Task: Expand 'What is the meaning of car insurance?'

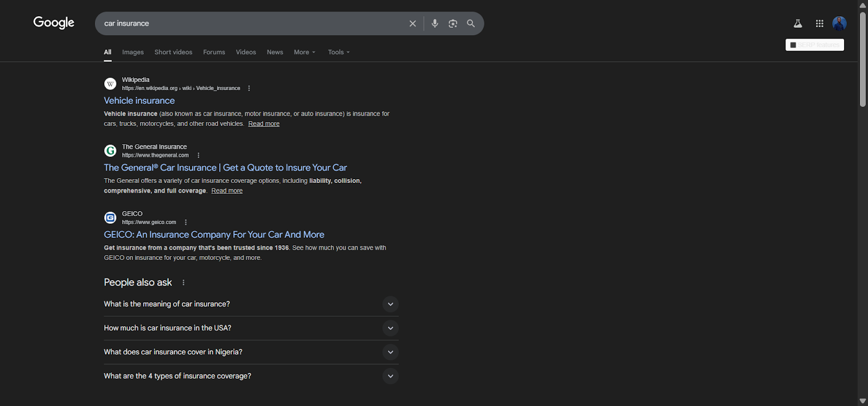Action: point(390,304)
